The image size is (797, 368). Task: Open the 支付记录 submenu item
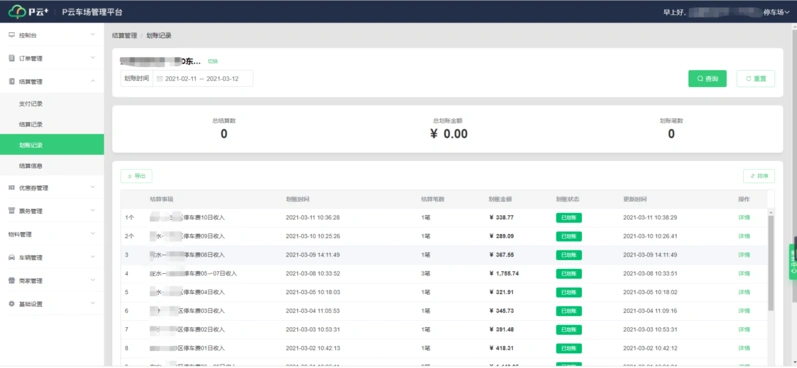(52, 104)
